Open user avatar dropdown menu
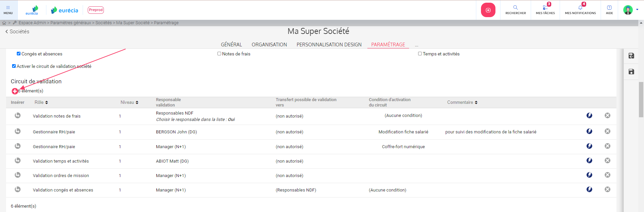Viewport: 644px width, 212px height. [x=630, y=10]
